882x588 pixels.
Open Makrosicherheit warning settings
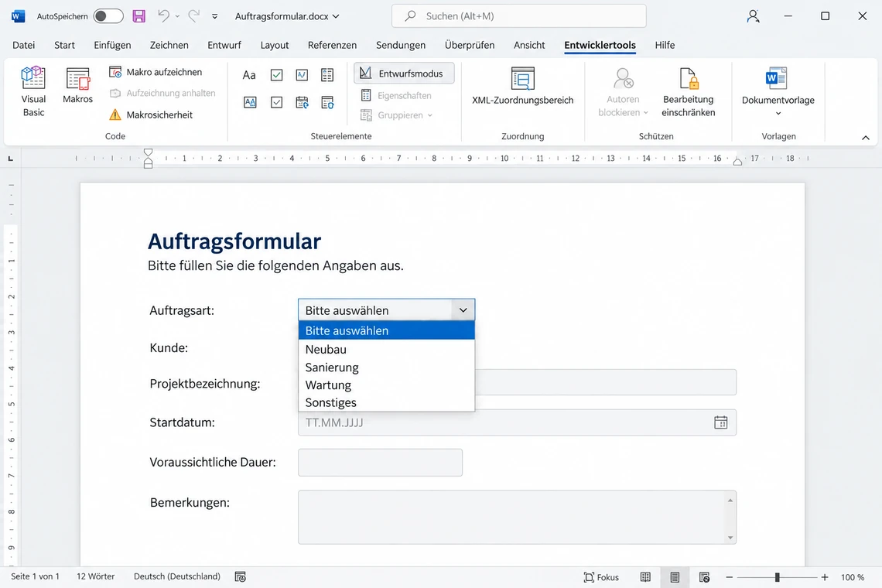(x=151, y=115)
